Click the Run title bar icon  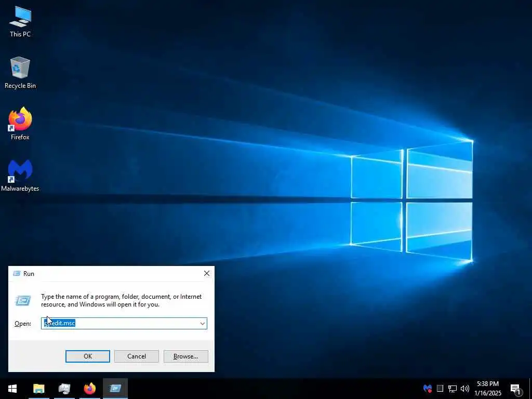coord(16,273)
